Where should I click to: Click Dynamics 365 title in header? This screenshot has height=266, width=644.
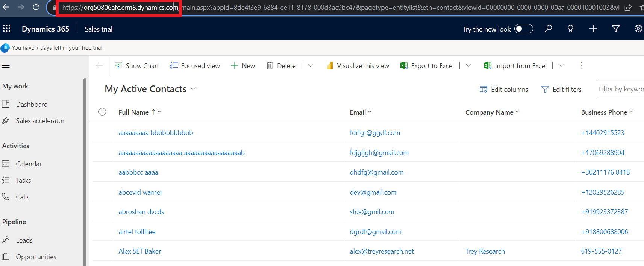click(45, 29)
